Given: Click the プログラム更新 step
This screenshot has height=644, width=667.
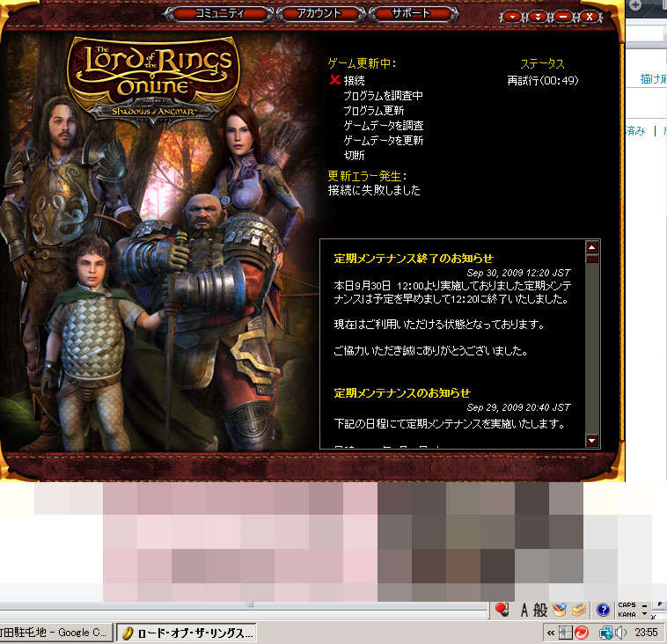Looking at the screenshot, I should [x=373, y=111].
